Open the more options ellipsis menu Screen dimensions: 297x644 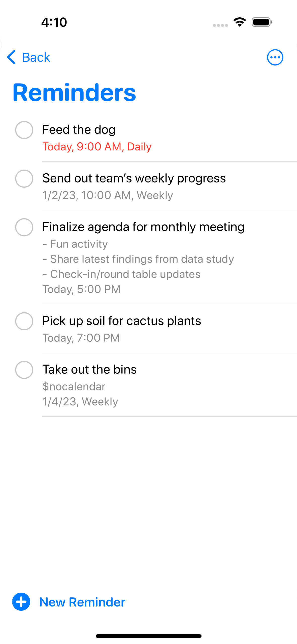coord(275,57)
